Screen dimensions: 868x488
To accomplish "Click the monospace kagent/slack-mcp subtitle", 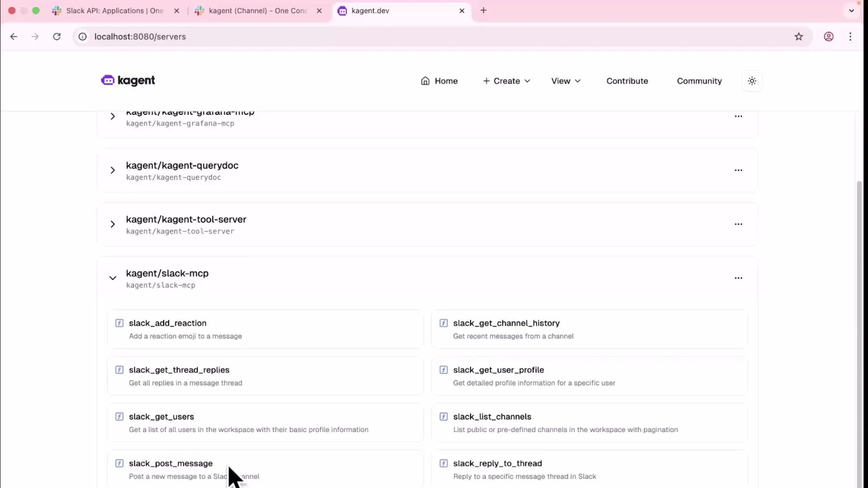I will pos(160,286).
